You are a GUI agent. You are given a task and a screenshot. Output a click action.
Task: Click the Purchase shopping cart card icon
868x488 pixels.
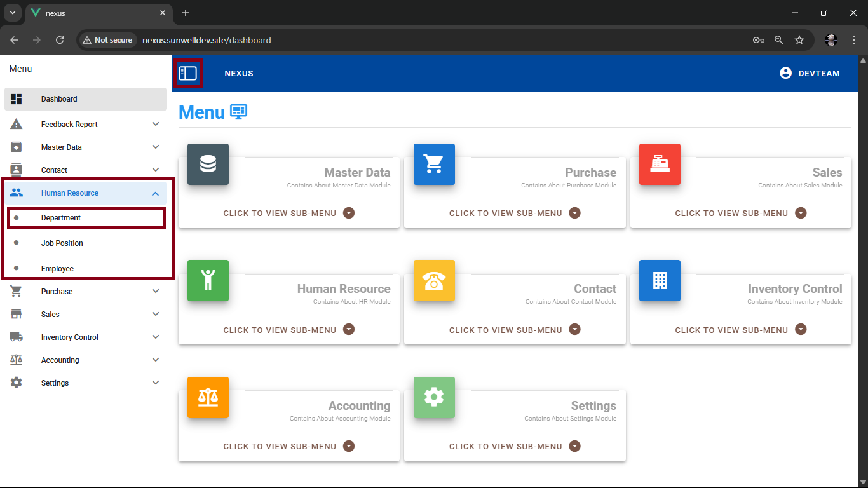tap(434, 165)
